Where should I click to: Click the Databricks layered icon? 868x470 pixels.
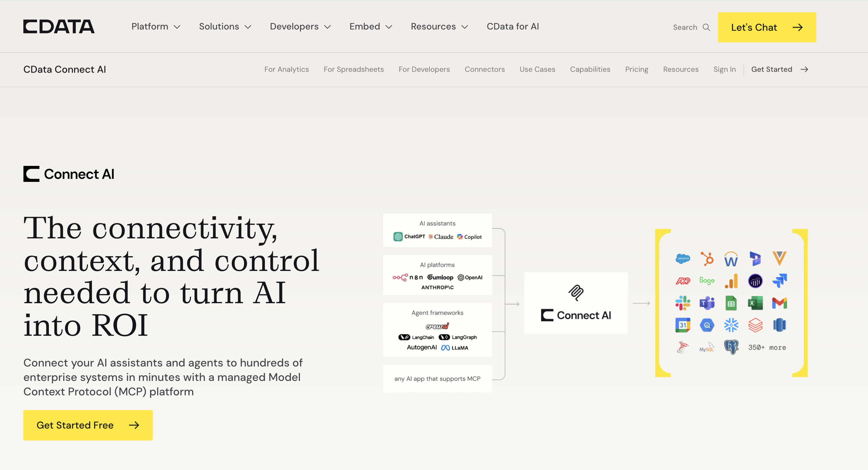click(x=755, y=325)
